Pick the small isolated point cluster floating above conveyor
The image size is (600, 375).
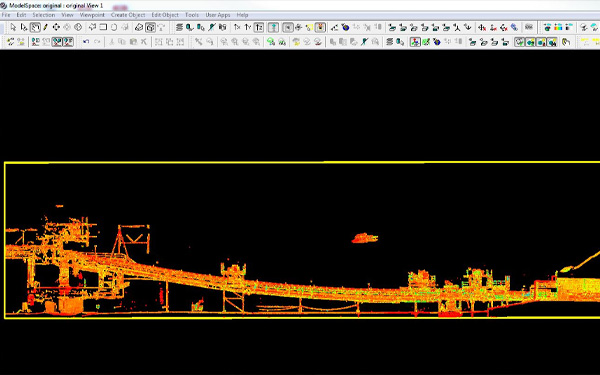[364, 238]
